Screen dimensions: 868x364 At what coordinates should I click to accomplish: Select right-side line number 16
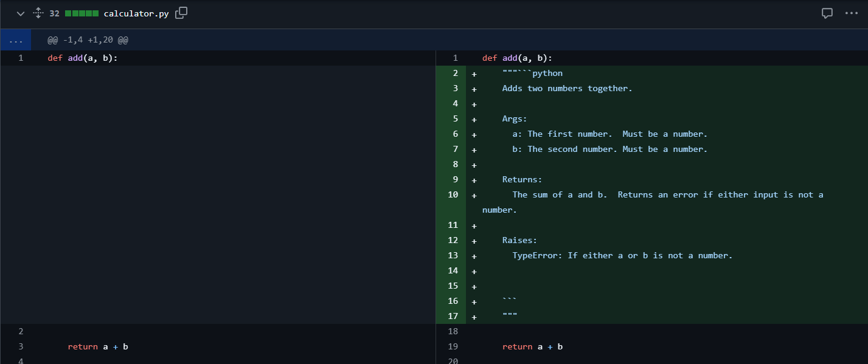click(x=453, y=301)
